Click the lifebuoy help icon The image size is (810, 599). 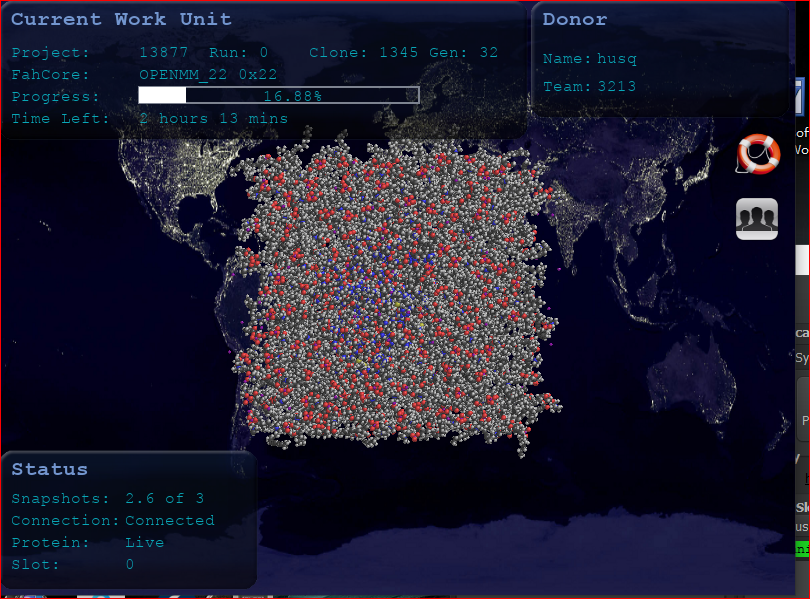(x=758, y=154)
